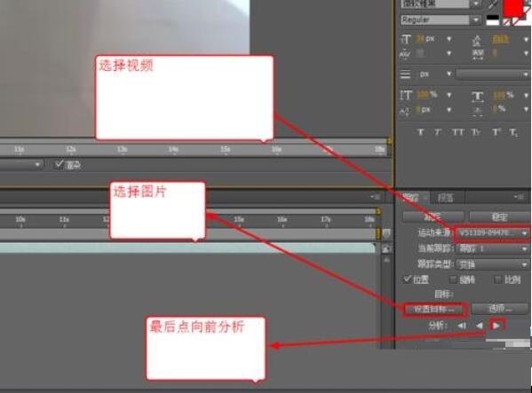
Task: Open the stroke style dropdown
Action: (493, 75)
